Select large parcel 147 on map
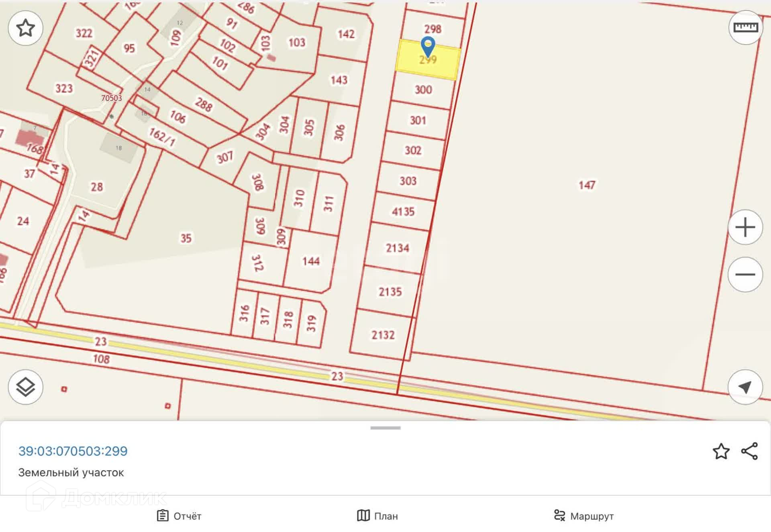The width and height of the screenshot is (771, 532). tap(586, 185)
